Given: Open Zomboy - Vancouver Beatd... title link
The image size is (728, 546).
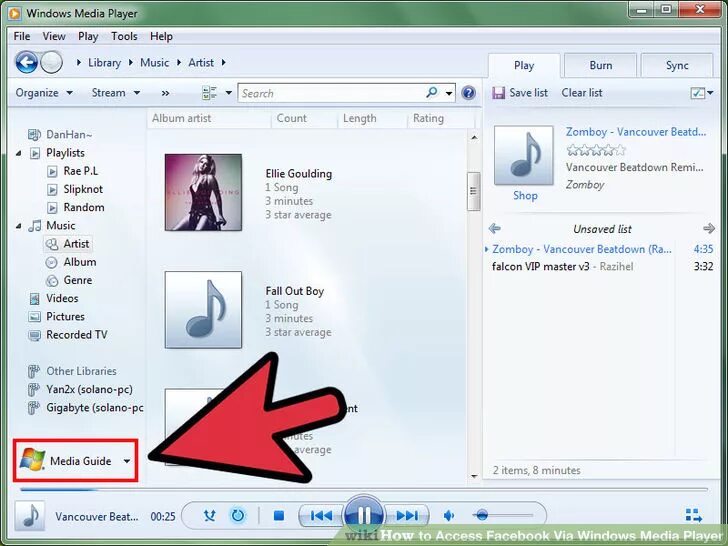Looking at the screenshot, I should 636,132.
